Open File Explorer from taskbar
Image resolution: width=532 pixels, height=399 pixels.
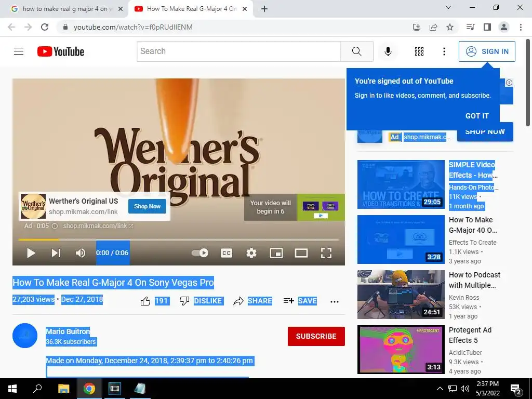click(x=63, y=389)
